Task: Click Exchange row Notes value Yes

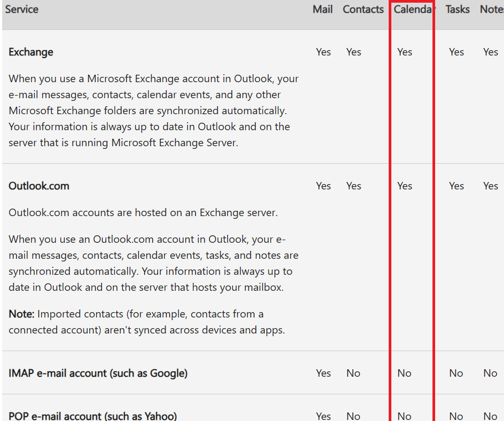Action: click(x=491, y=52)
